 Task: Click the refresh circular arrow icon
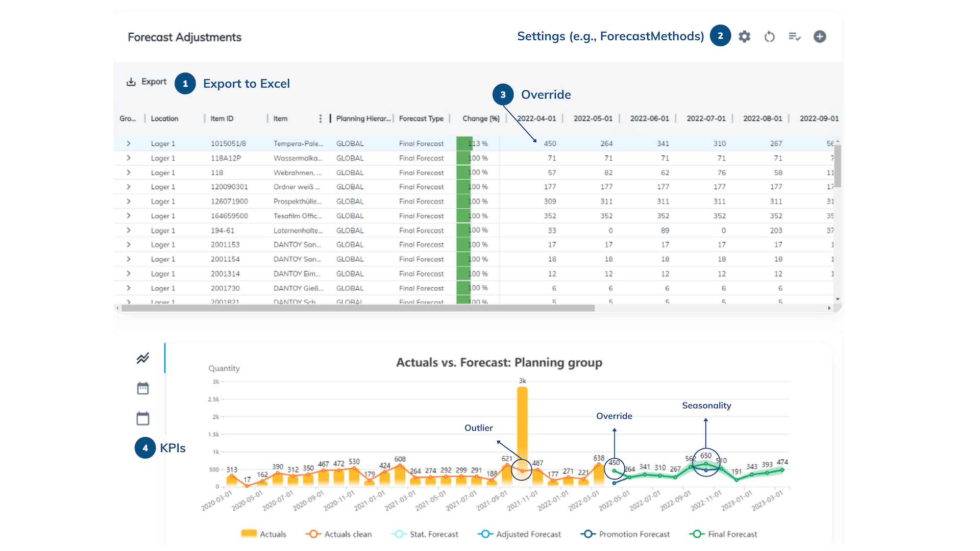(770, 37)
